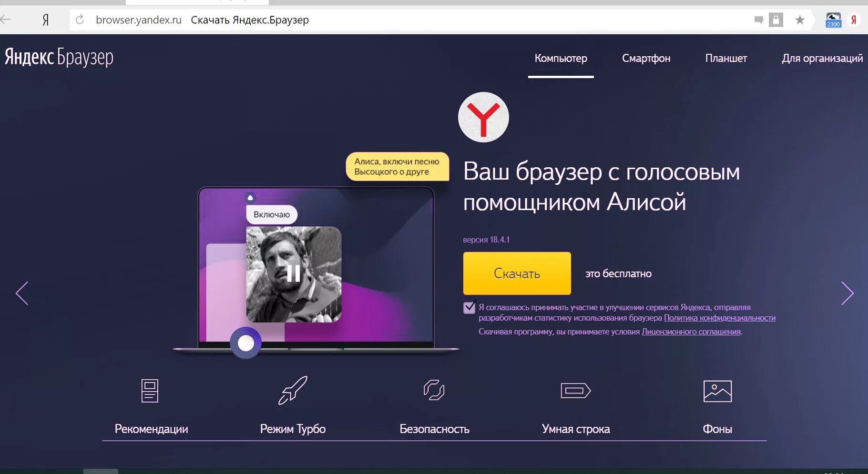Open the Рекомендации feature section
Viewport: 868px width, 474px height.
click(x=151, y=429)
